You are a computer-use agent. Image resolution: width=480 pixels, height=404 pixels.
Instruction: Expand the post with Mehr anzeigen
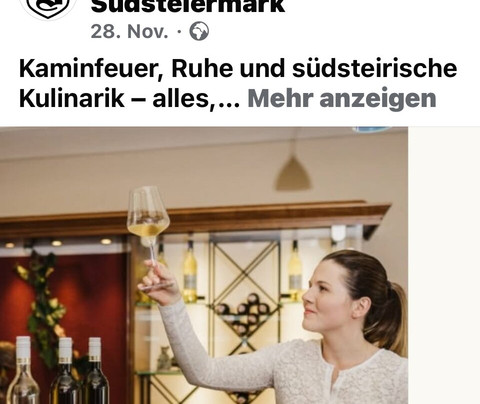(x=342, y=98)
